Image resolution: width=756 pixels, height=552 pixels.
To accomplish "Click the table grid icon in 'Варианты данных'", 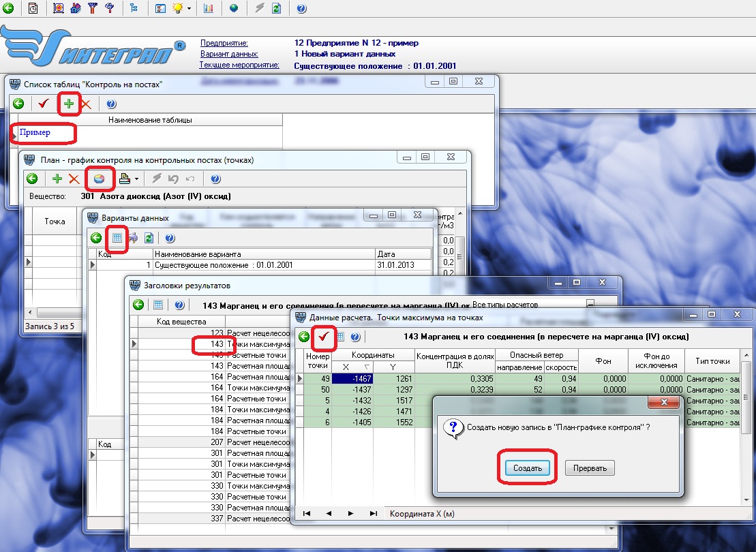I will 117,238.
